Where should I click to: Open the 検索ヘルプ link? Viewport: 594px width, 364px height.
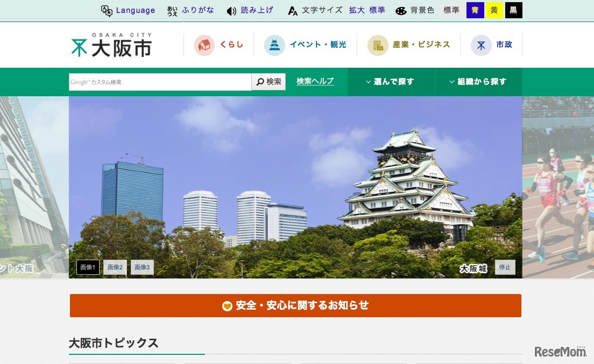(x=315, y=81)
